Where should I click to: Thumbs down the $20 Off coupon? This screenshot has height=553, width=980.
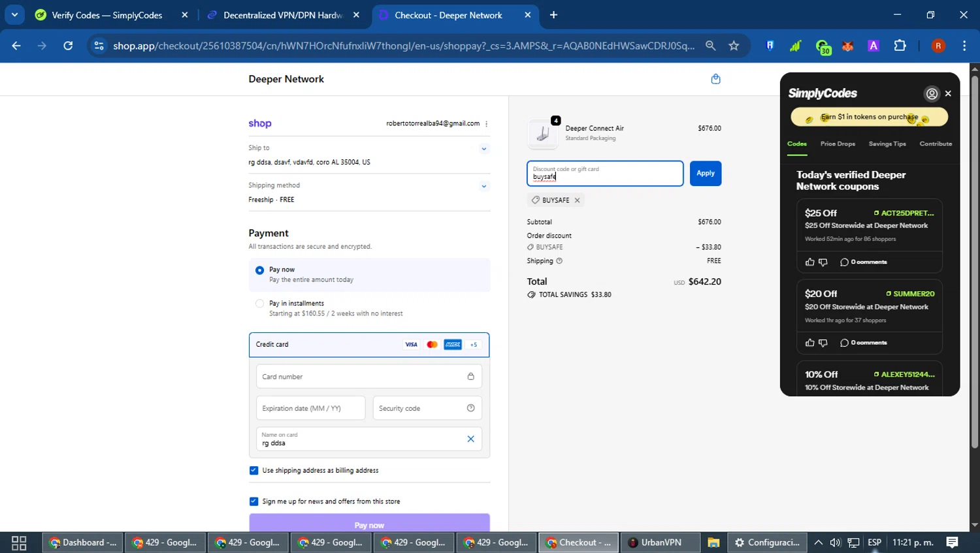[823, 343]
